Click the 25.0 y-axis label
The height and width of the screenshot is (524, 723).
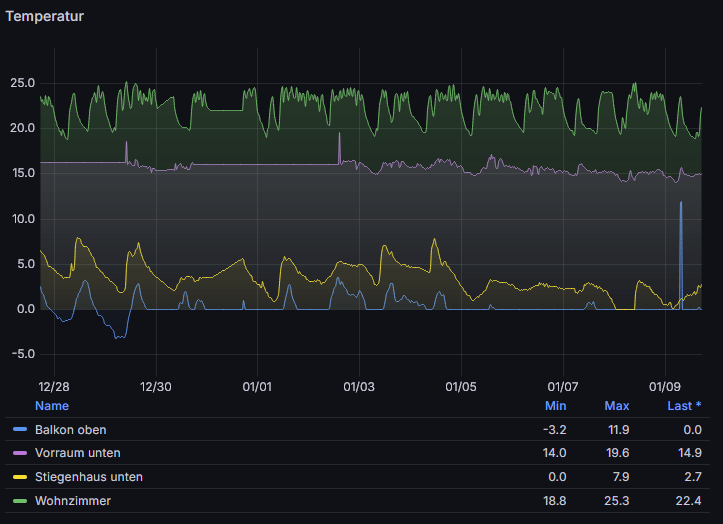tap(23, 83)
